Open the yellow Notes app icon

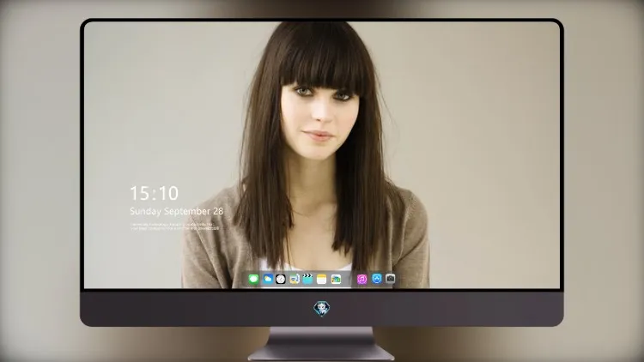point(322,279)
